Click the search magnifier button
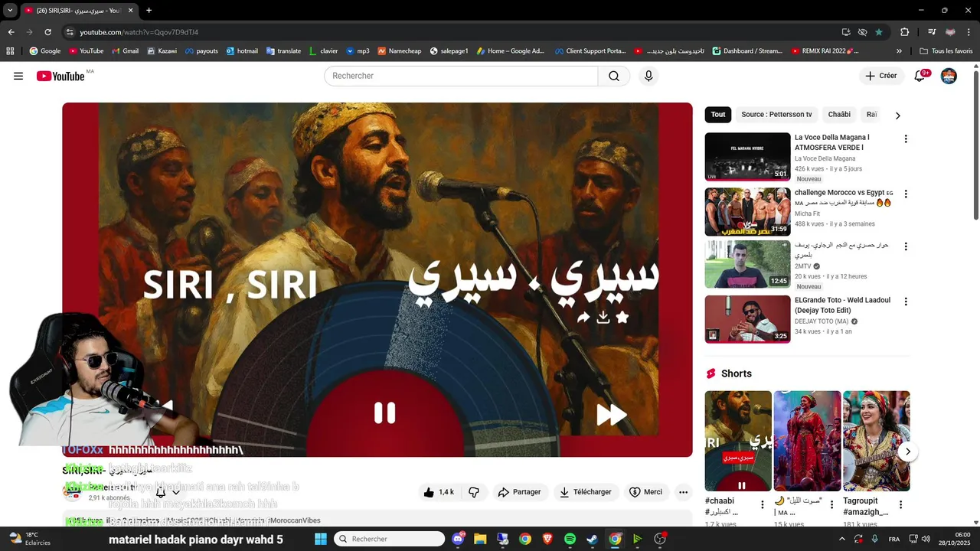Viewport: 980px width, 551px height. [x=614, y=76]
